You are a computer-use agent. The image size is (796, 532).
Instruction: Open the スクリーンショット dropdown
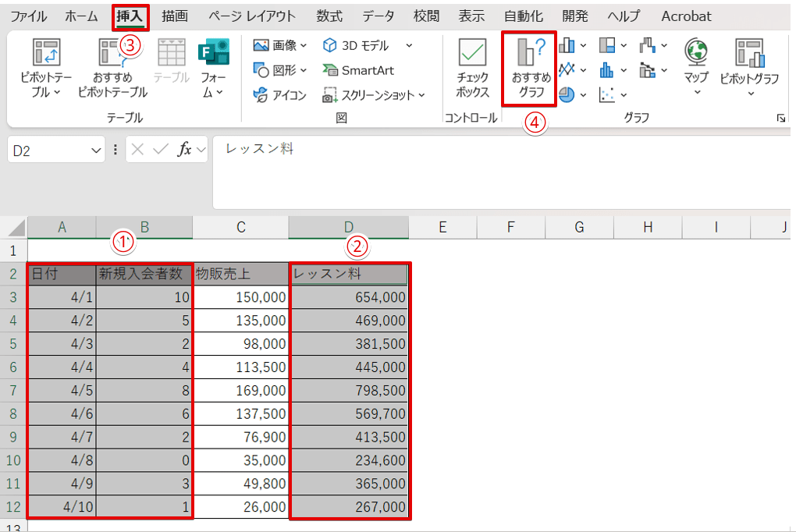[375, 95]
